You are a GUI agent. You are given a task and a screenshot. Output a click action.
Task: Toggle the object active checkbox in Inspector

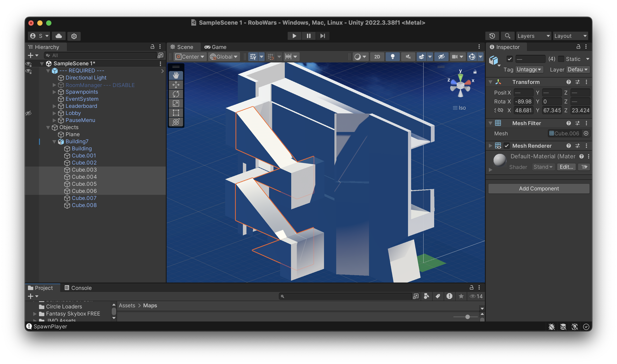click(510, 59)
